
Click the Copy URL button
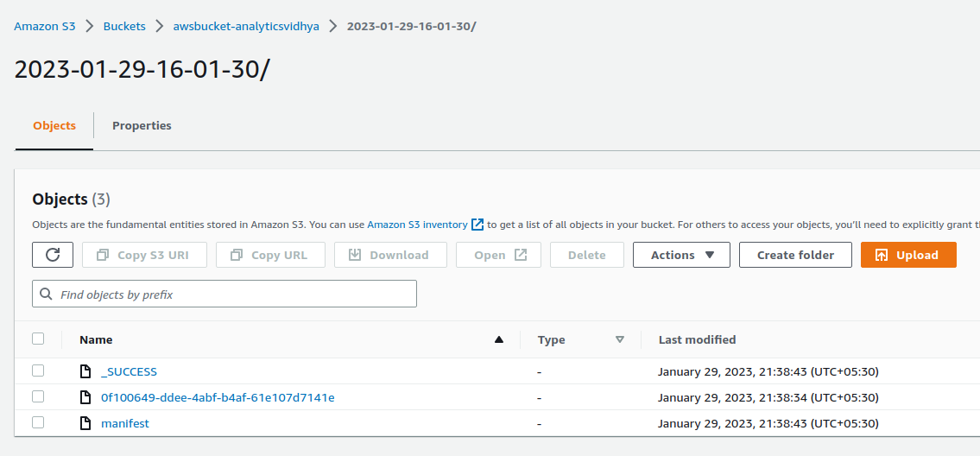tap(270, 255)
